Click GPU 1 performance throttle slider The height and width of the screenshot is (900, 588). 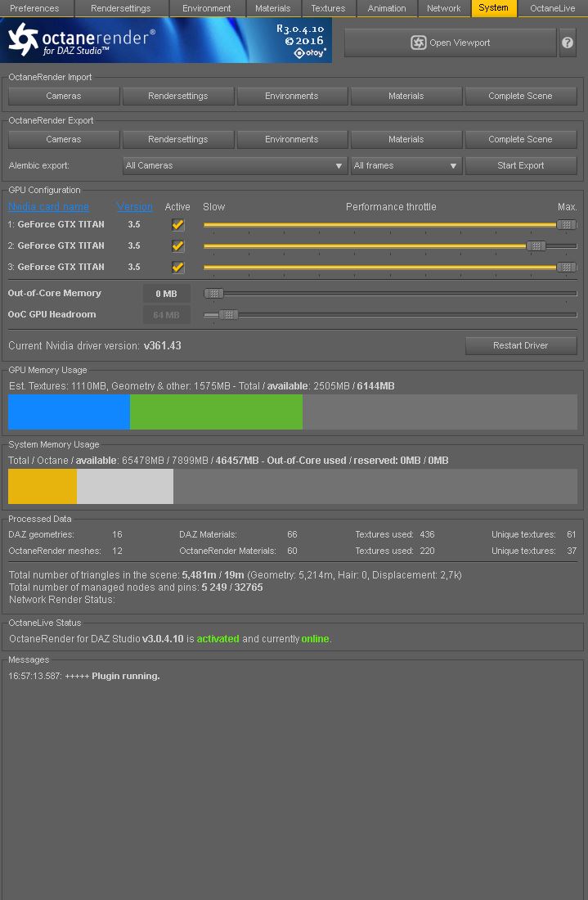pyautogui.click(x=390, y=224)
